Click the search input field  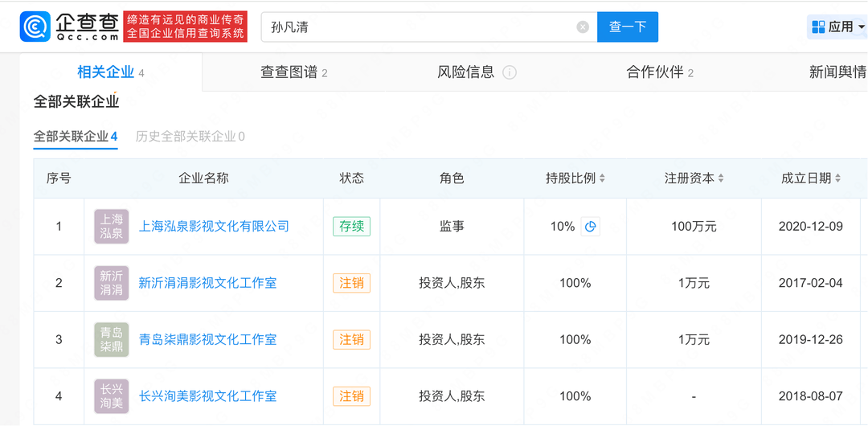[x=418, y=27]
